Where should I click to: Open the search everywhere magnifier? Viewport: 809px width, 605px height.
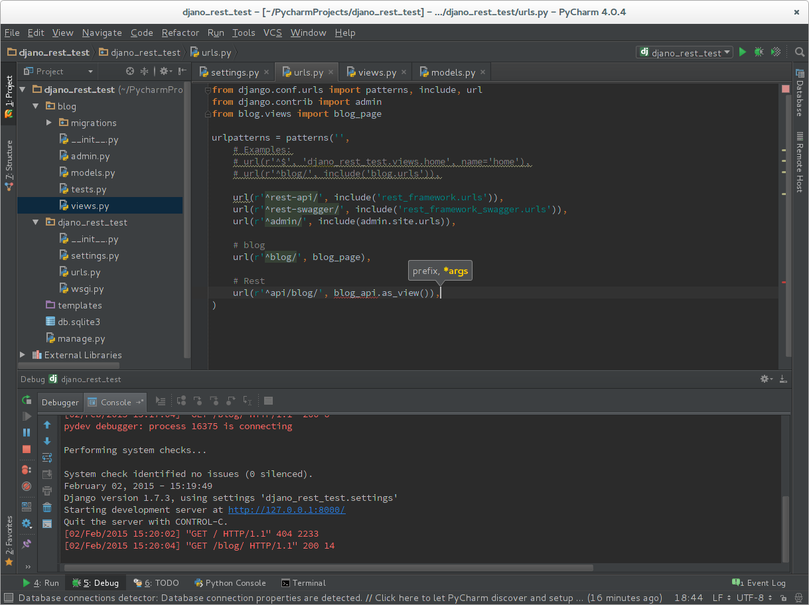(x=799, y=52)
